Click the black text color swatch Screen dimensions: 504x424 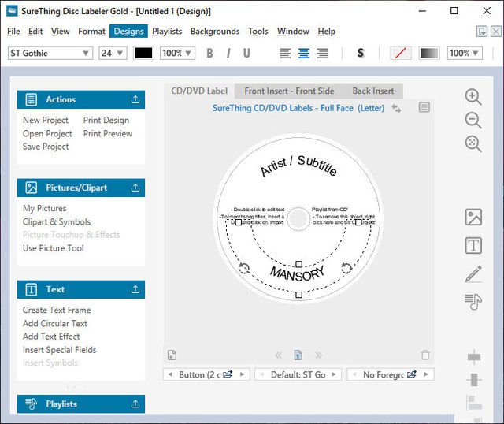[x=143, y=54]
